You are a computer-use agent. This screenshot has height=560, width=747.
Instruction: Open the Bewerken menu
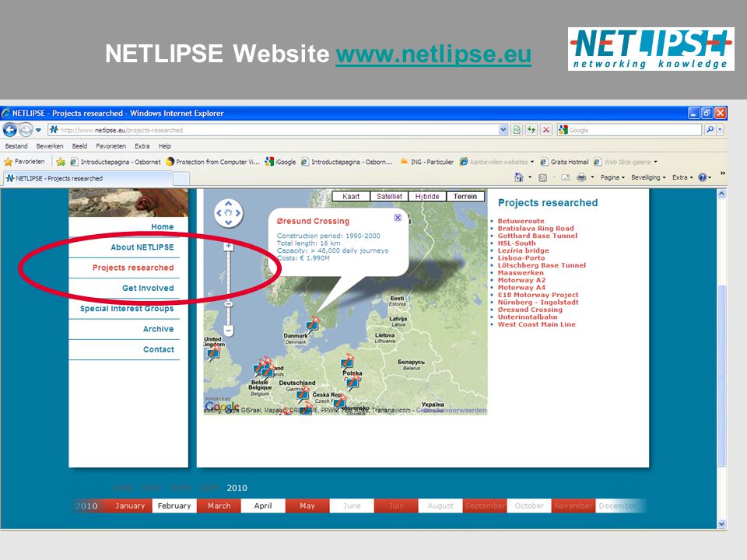(50, 146)
